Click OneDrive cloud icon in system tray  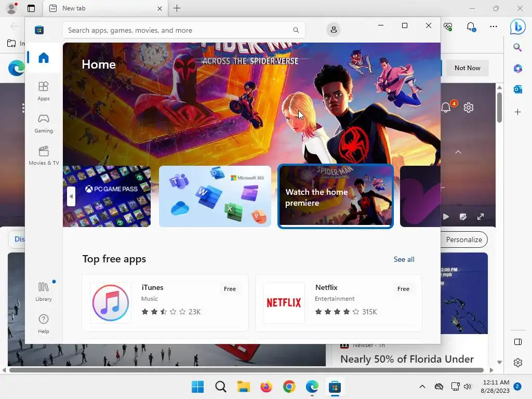438,387
